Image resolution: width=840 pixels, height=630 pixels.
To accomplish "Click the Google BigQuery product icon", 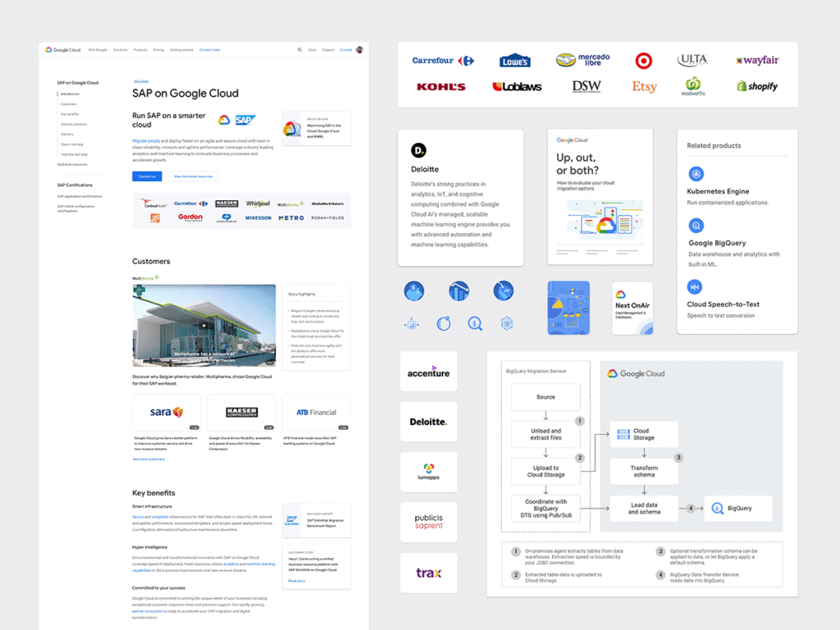I will pyautogui.click(x=696, y=226).
